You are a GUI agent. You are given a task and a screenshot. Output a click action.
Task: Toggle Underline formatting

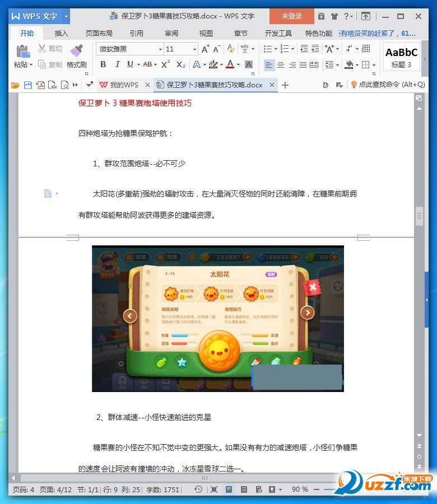pyautogui.click(x=130, y=64)
